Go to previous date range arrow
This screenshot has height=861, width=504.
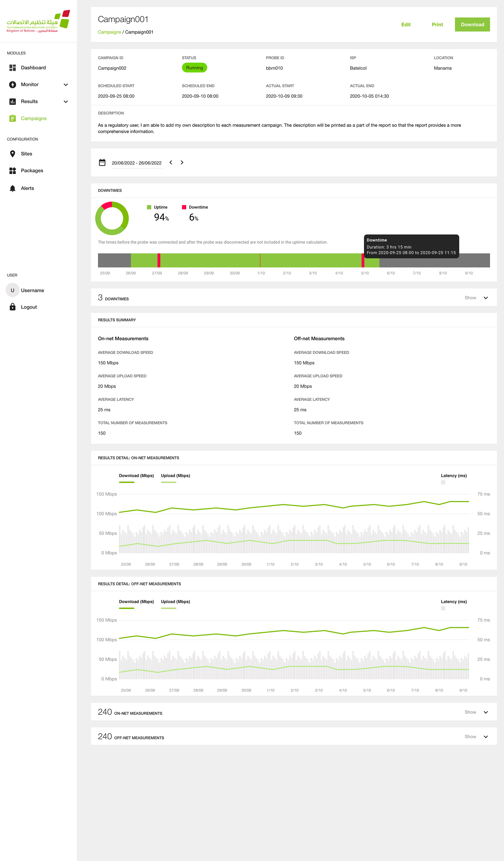click(x=171, y=162)
